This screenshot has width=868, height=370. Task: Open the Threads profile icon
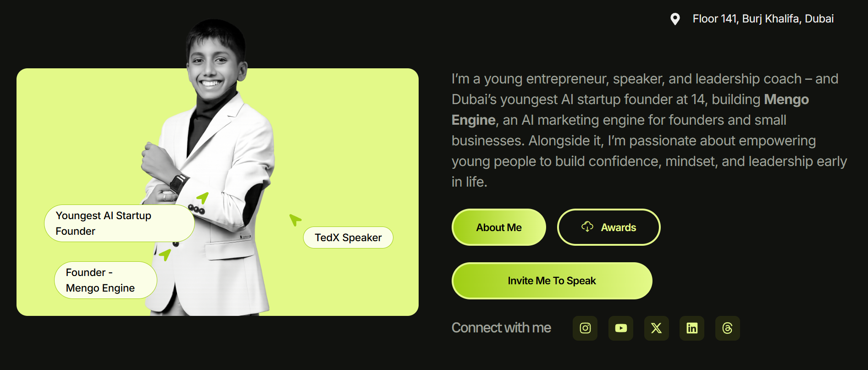pos(728,328)
